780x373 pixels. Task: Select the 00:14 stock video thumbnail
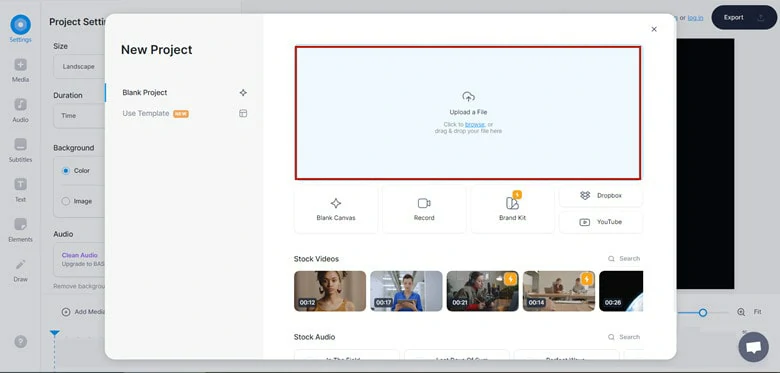(x=559, y=291)
